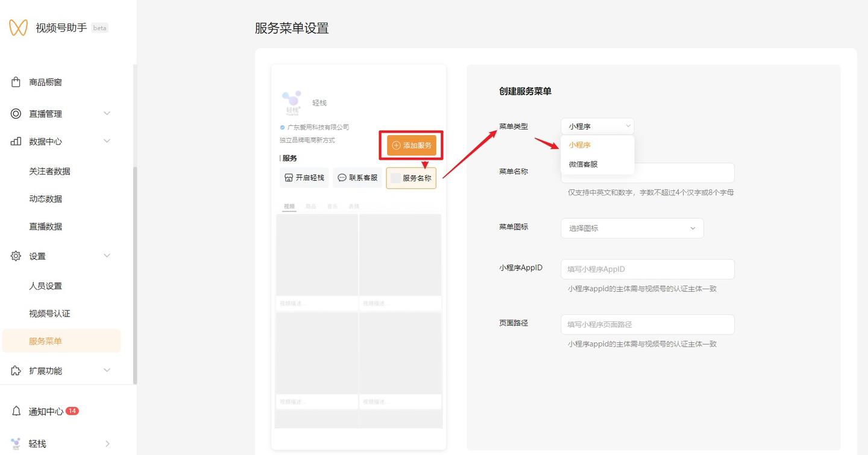Screen dimensions: 868x455
Task: Go to 动态数据 in the sidebar
Action: [x=45, y=199]
